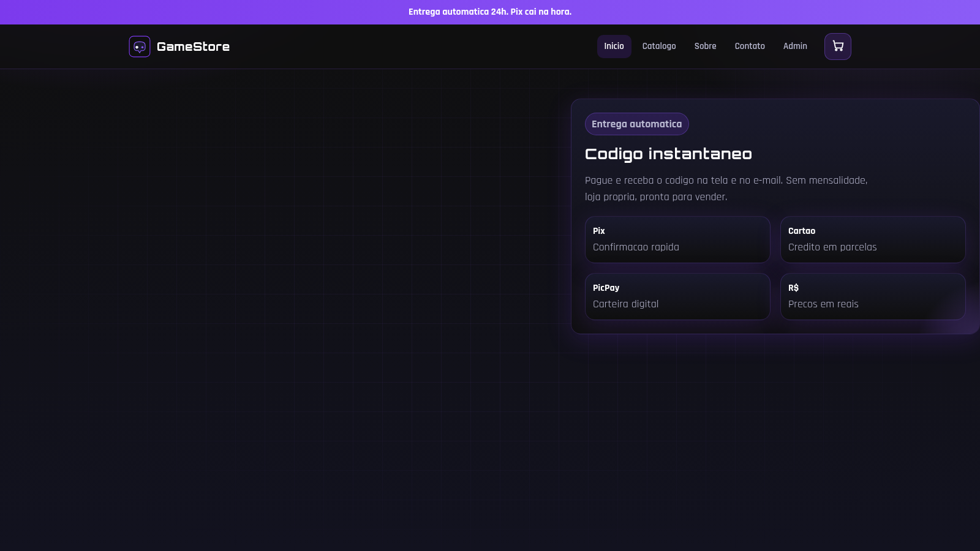Click the Codigo instantaneo heading
The image size is (980, 551).
[668, 154]
